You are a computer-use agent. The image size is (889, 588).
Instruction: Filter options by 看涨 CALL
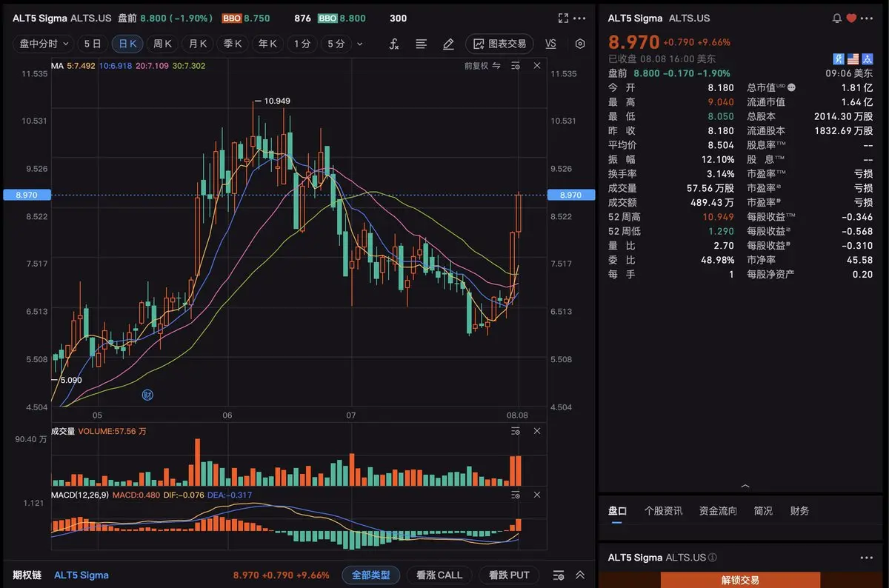439,575
